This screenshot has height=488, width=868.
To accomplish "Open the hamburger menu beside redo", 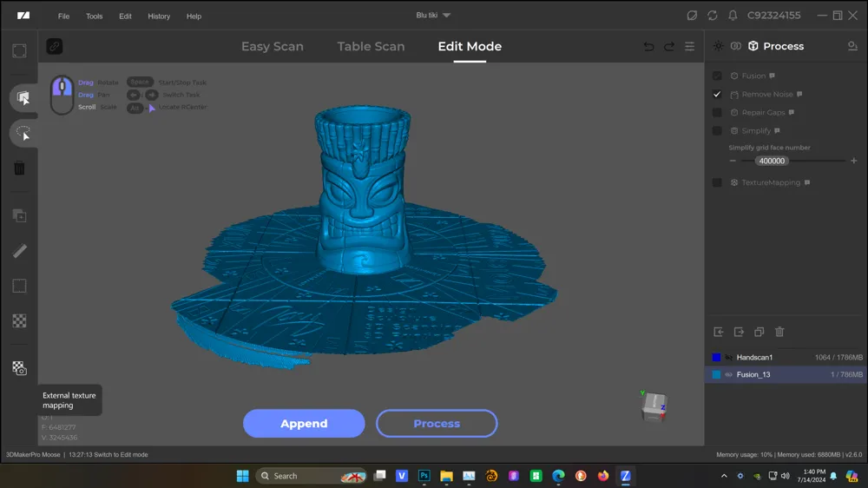I will [x=690, y=47].
